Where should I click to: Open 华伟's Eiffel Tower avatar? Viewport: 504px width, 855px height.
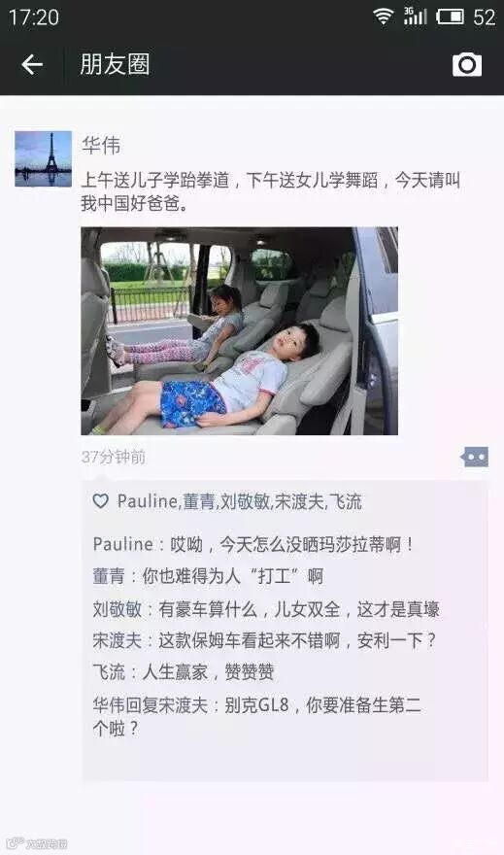43,158
